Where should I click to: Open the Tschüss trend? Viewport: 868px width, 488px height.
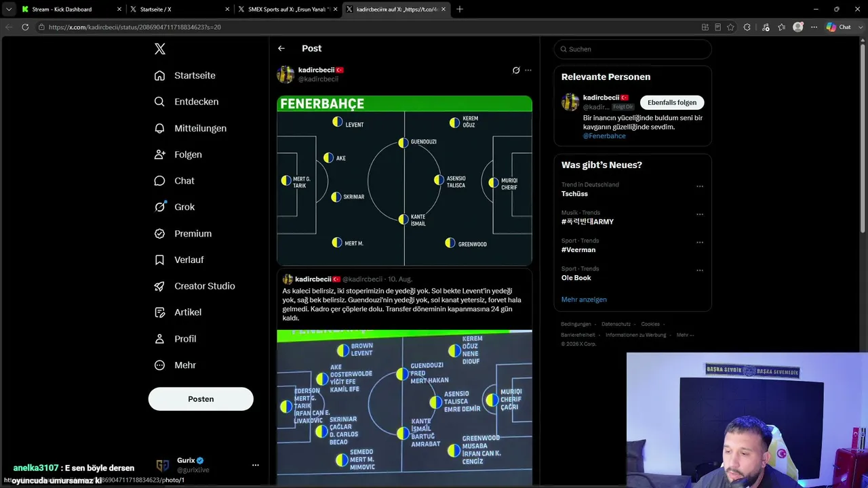574,194
